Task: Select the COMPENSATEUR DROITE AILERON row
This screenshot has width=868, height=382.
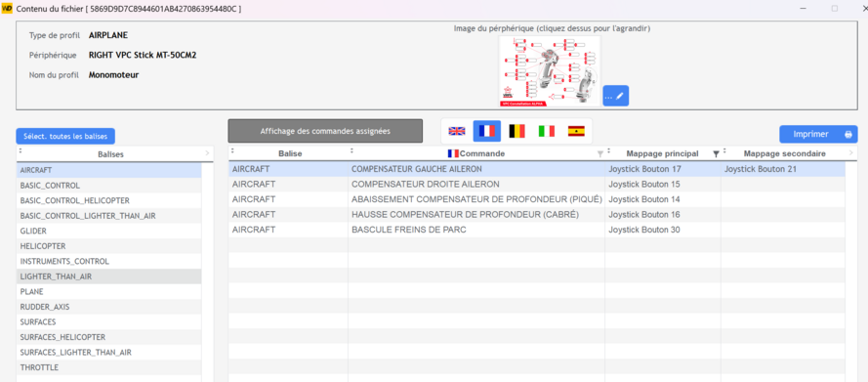Action: [x=536, y=184]
